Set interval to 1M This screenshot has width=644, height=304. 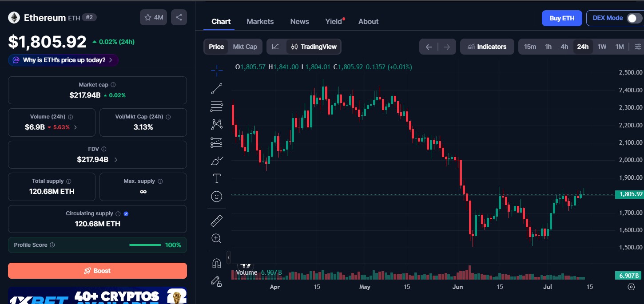[620, 47]
